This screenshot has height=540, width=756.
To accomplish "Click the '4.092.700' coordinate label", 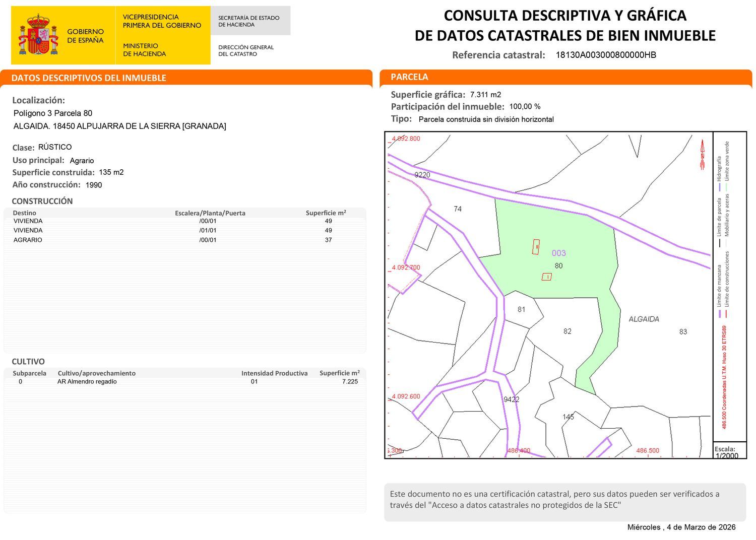I will [x=406, y=267].
